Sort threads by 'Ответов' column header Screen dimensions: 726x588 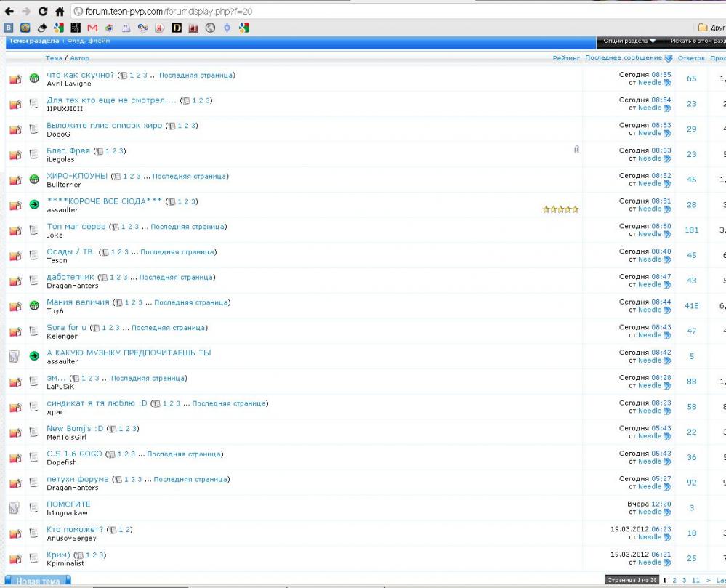[691, 58]
